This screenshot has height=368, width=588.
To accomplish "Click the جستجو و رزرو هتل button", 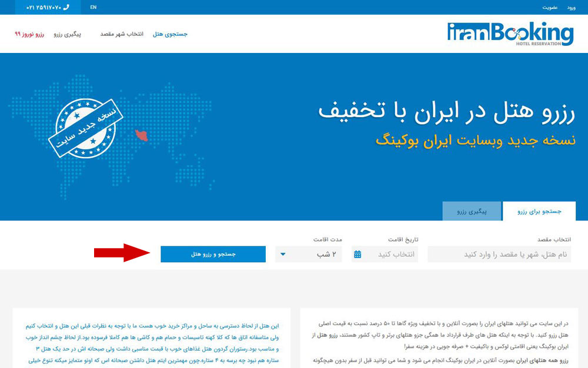I will pos(213,254).
